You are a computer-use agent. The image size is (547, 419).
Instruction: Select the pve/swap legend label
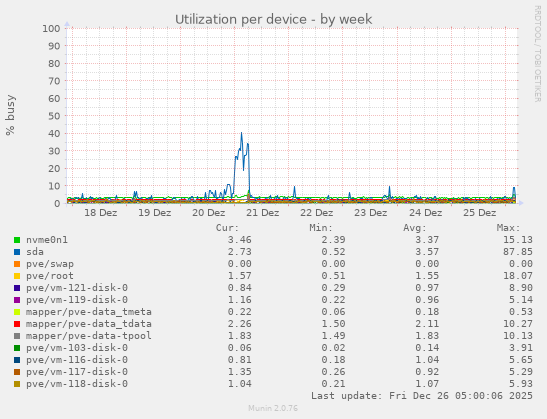tap(50, 264)
